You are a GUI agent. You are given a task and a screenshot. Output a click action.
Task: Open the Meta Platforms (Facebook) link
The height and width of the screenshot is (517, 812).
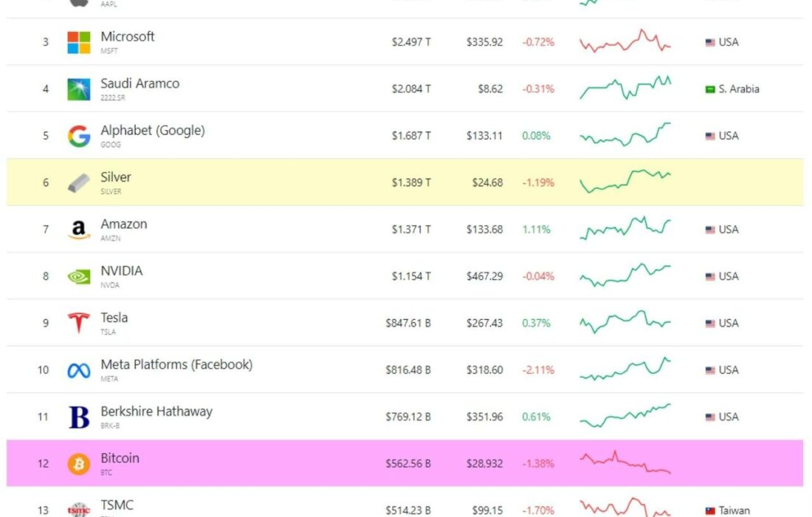176,365
